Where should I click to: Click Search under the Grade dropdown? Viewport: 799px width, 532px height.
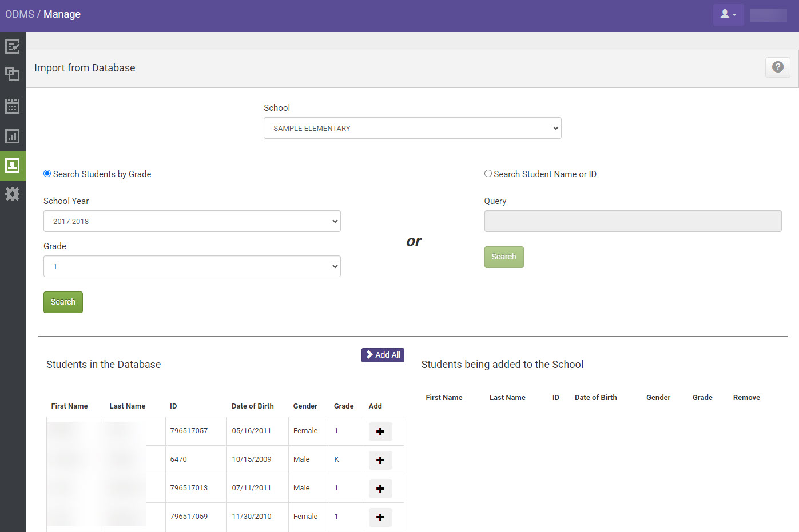tap(63, 302)
